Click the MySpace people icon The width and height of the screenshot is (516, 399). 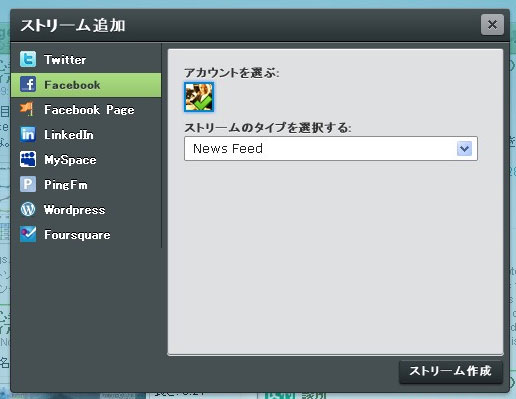click(28, 160)
